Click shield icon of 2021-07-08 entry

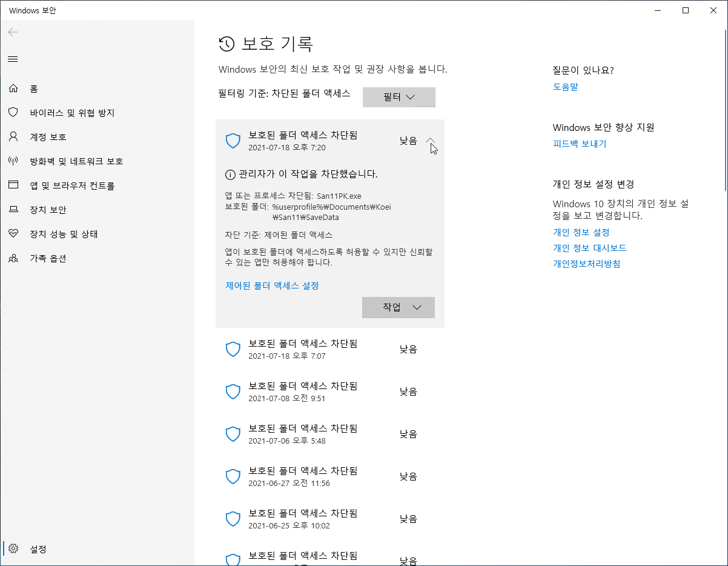233,391
